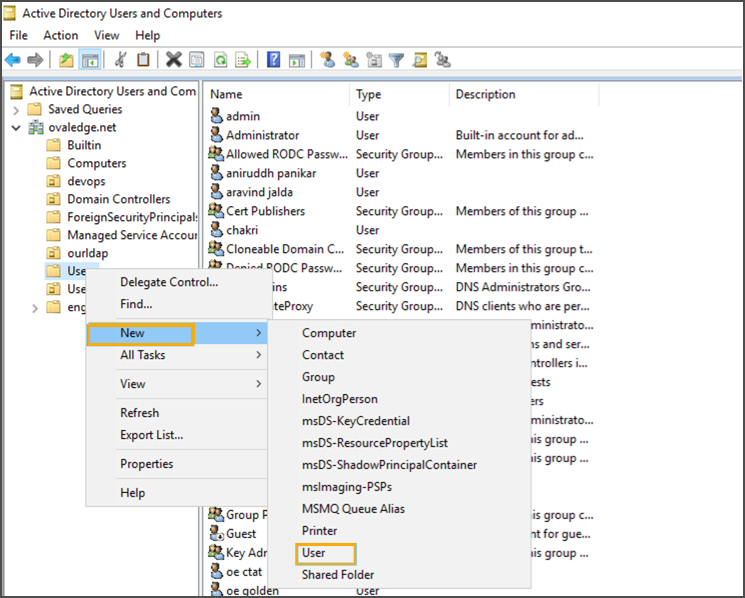Click the action pane toolbar icon

tap(296, 60)
